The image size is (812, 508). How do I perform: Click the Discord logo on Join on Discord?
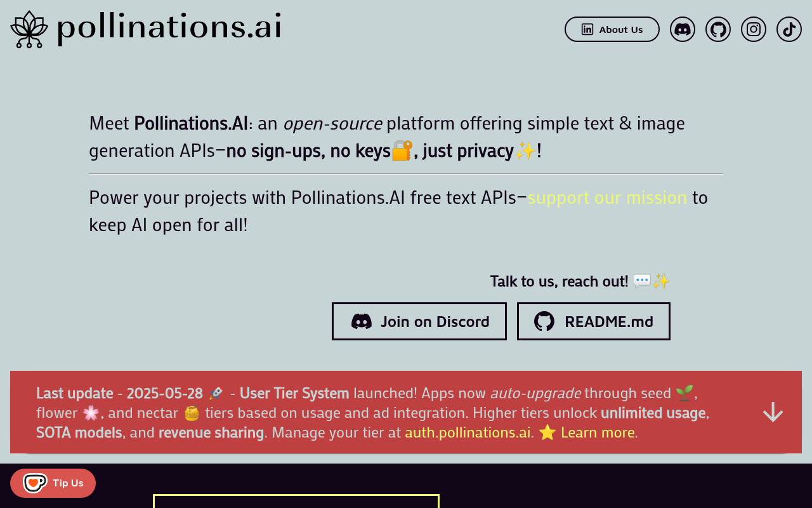363,321
